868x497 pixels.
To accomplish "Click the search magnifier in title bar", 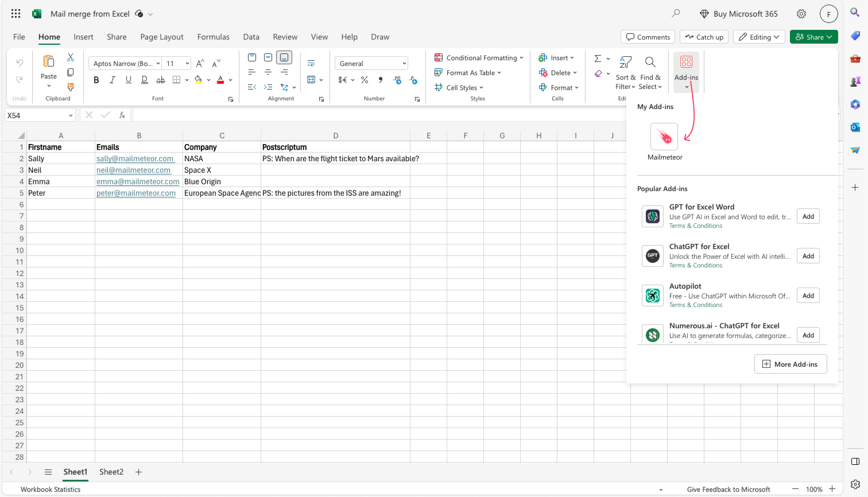I will [x=675, y=14].
